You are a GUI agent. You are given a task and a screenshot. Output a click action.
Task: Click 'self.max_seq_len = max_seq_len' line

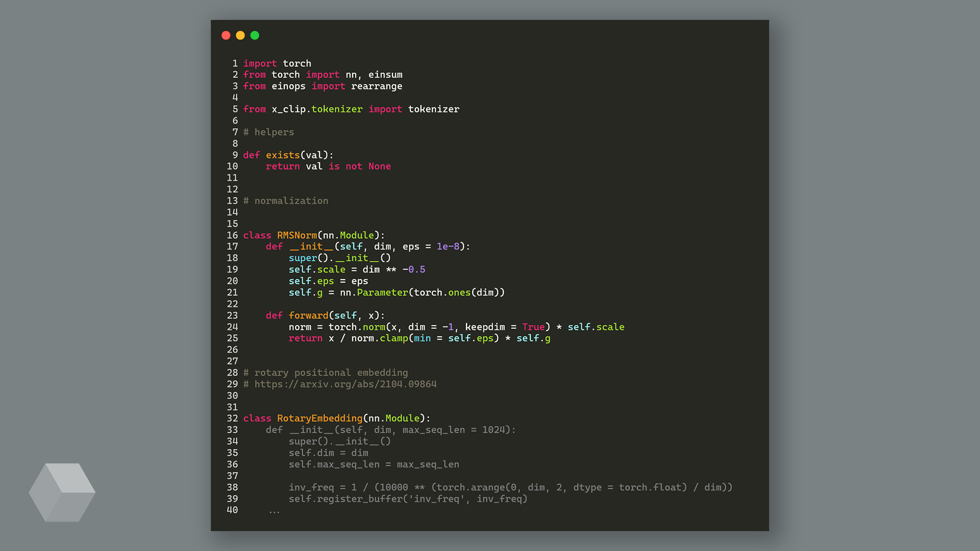point(374,464)
